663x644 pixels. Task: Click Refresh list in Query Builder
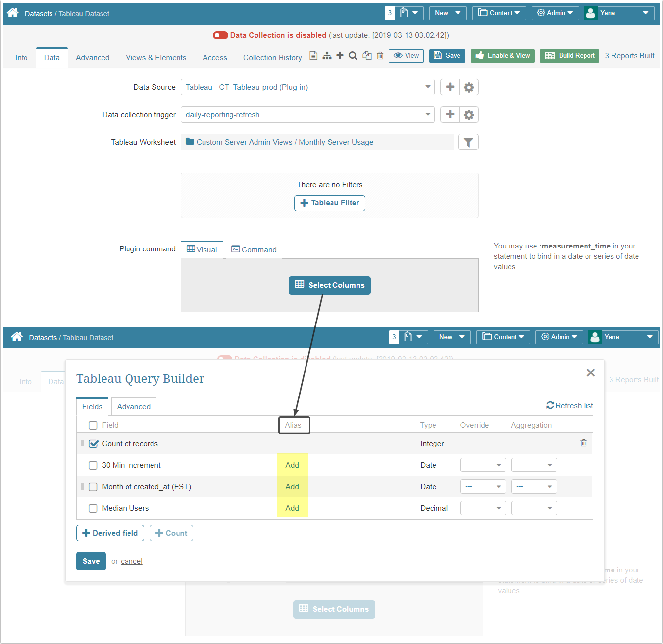coord(570,406)
